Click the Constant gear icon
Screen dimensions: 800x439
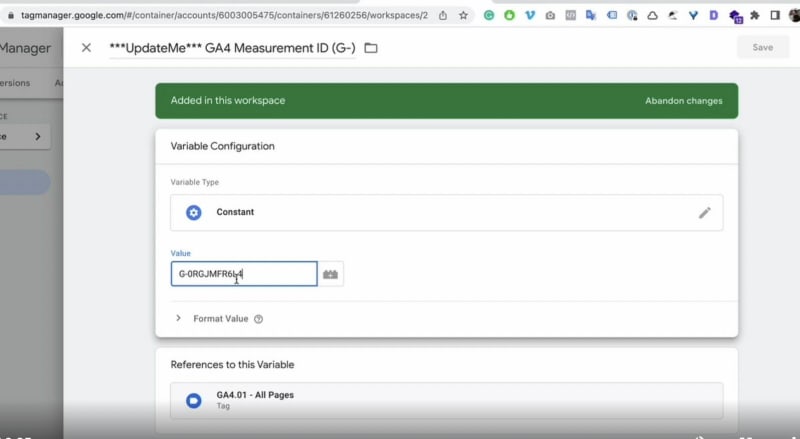point(193,212)
